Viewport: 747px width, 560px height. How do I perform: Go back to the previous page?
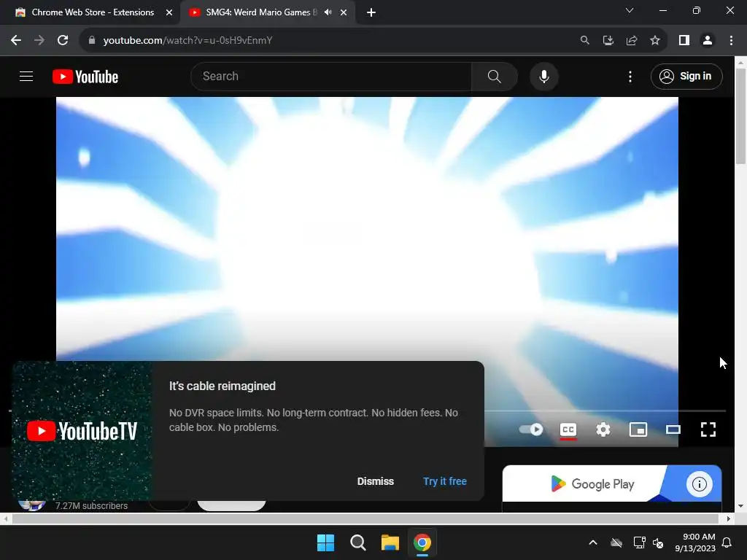tap(16, 41)
